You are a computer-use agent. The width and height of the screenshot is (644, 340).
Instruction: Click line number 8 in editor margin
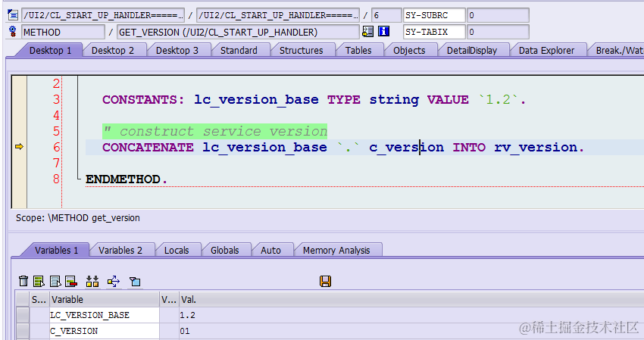click(56, 179)
